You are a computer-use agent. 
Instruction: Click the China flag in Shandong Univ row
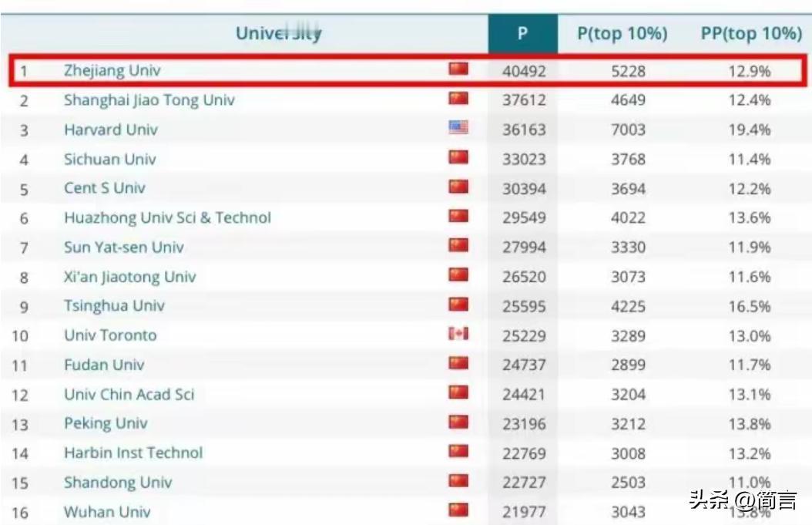[458, 480]
